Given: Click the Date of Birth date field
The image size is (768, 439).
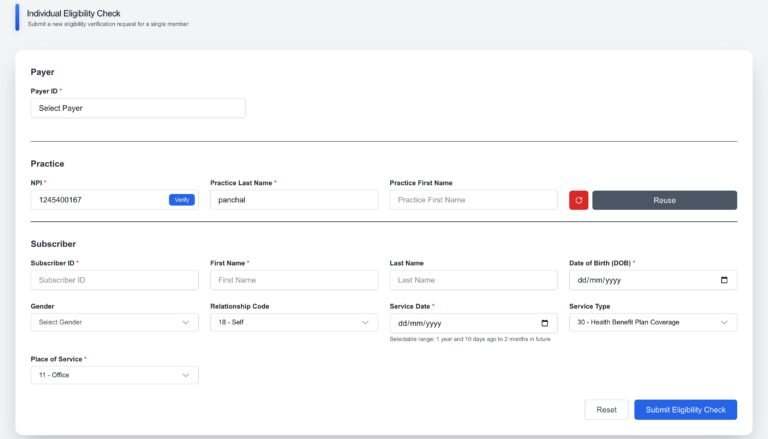Looking at the screenshot, I should tap(653, 280).
